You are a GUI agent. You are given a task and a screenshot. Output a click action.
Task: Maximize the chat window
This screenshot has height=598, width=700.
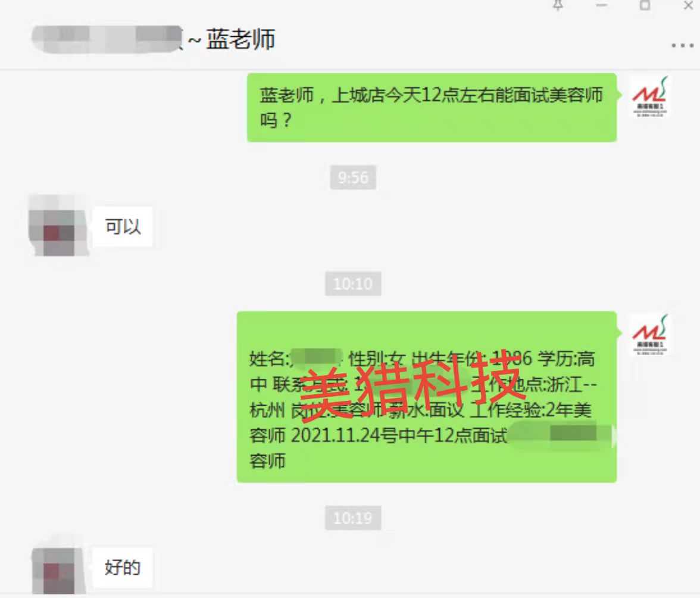tap(645, 5)
